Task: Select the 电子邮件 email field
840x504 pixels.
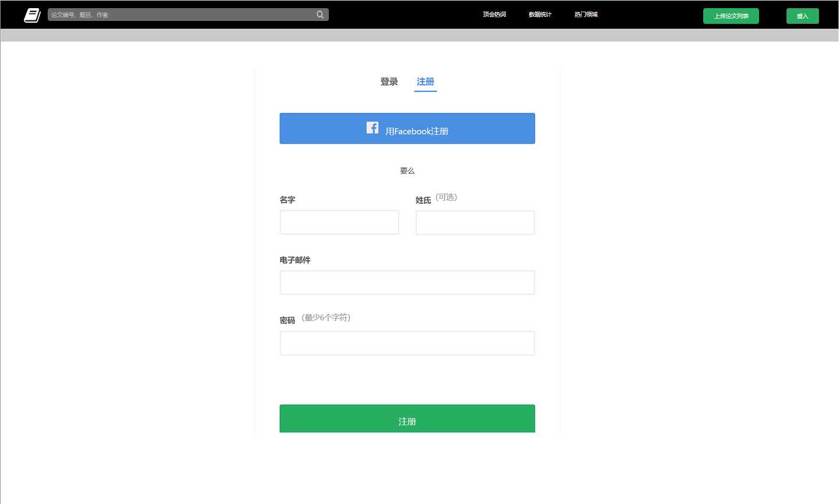Action: (407, 282)
